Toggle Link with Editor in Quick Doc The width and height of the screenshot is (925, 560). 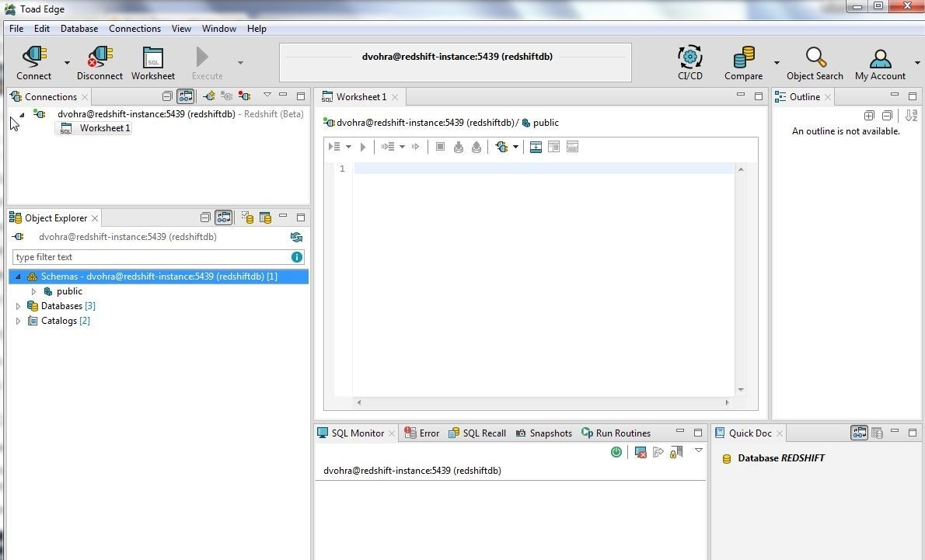859,433
